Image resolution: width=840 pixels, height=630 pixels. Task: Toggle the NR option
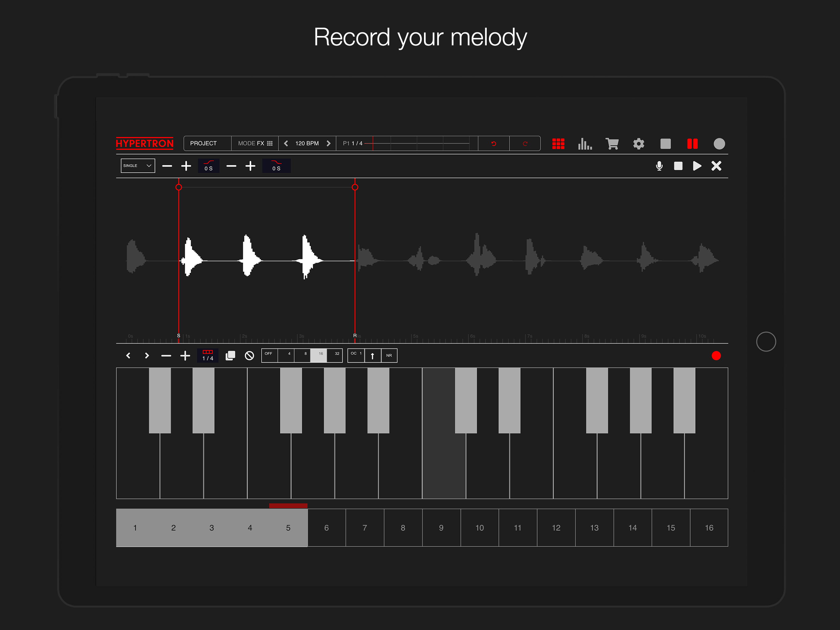pyautogui.click(x=389, y=355)
